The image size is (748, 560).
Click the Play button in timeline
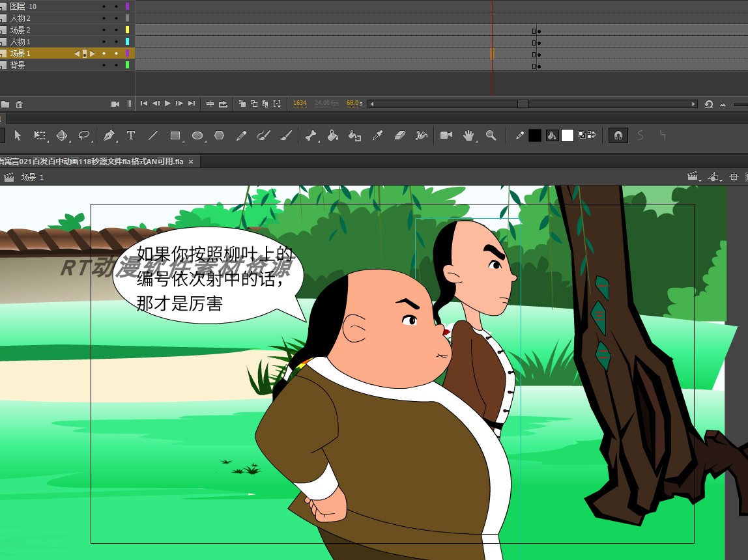[167, 104]
